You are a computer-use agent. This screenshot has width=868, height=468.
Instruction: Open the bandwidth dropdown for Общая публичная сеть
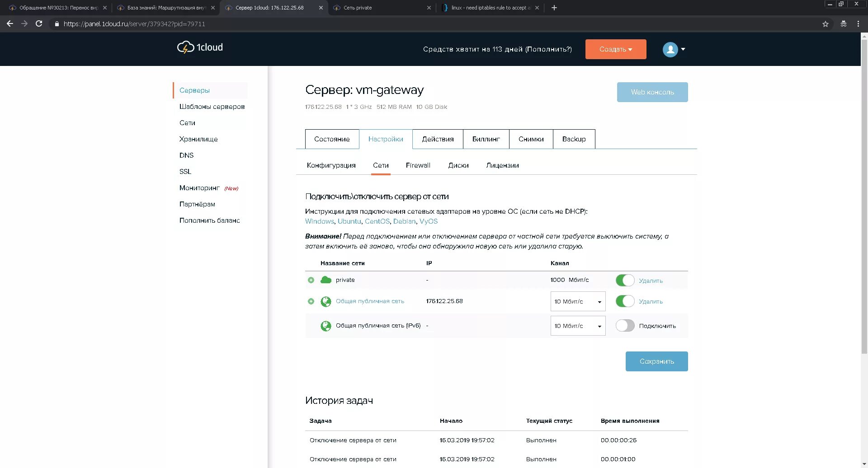pyautogui.click(x=578, y=301)
